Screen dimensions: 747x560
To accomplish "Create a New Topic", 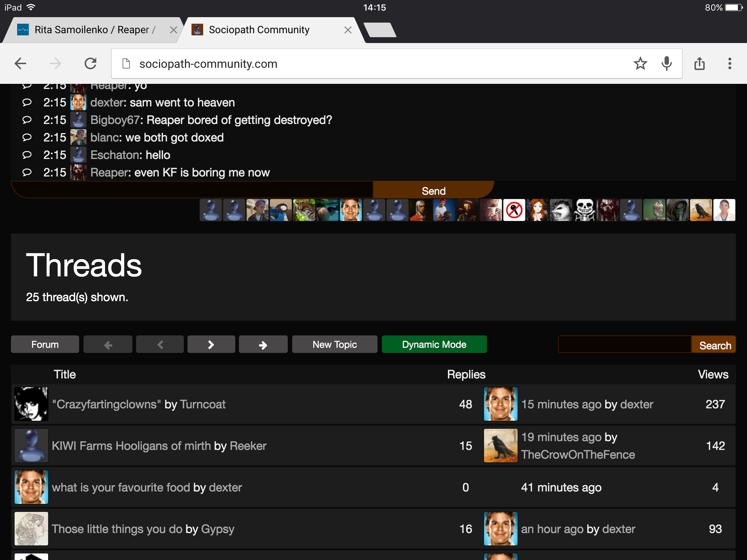I will 335,344.
